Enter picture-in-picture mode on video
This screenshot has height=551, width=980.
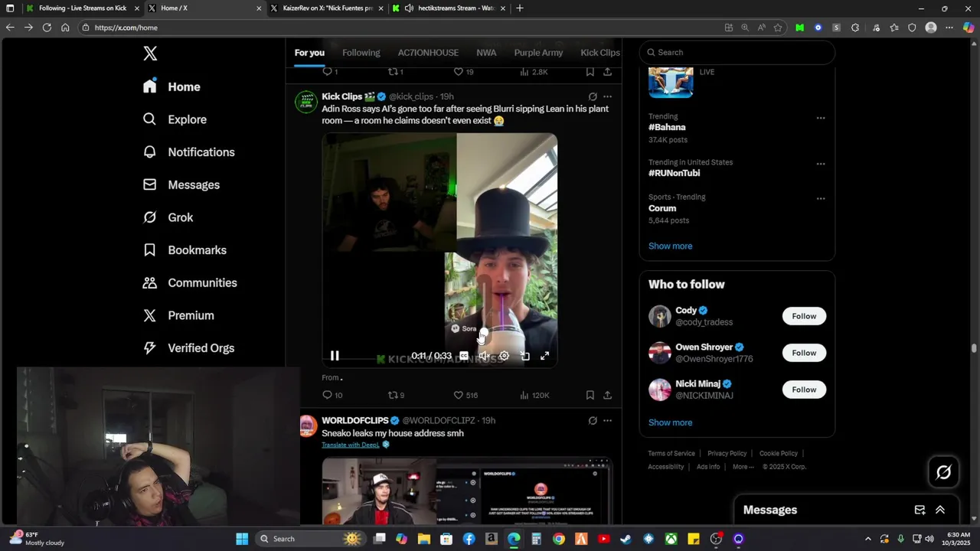pyautogui.click(x=525, y=356)
